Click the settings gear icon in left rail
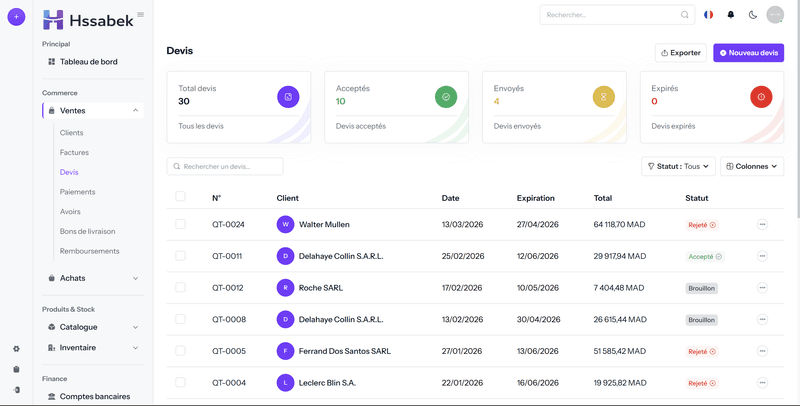The height and width of the screenshot is (406, 800). [x=16, y=349]
